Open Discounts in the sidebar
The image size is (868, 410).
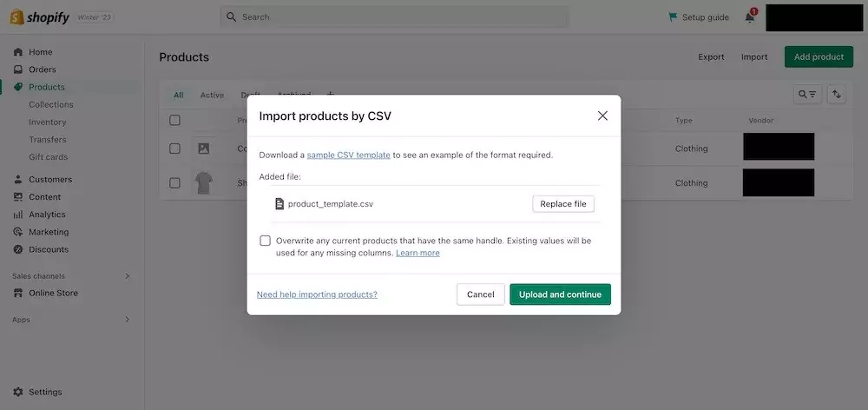tap(48, 249)
